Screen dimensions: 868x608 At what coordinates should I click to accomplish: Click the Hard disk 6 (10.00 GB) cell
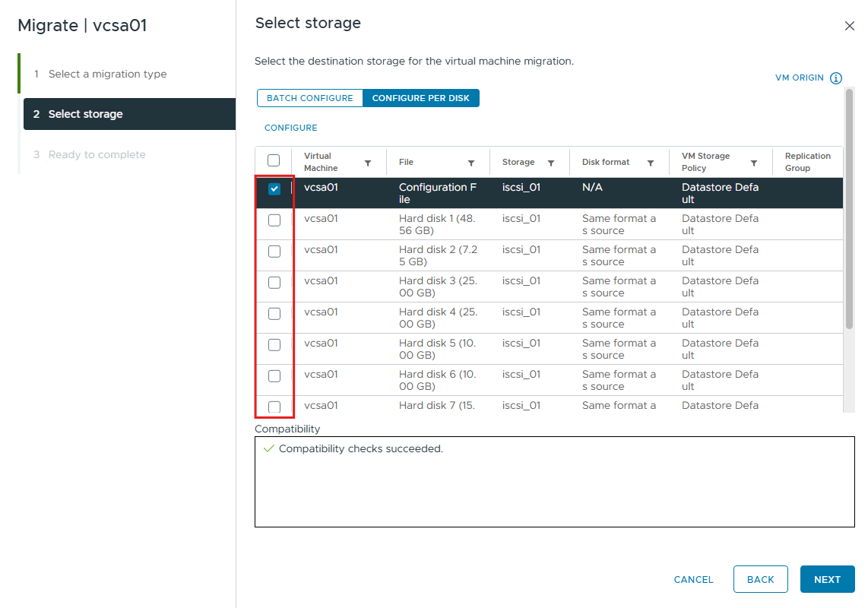coord(437,380)
